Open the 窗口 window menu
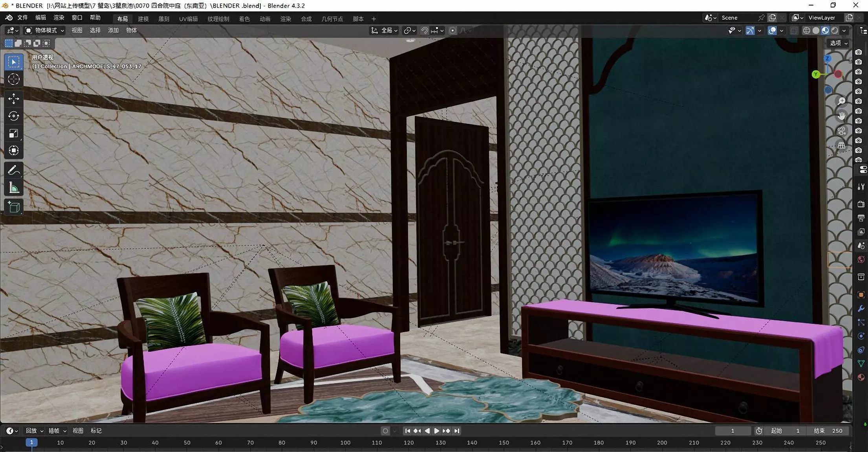This screenshot has height=452, width=868. [x=77, y=18]
